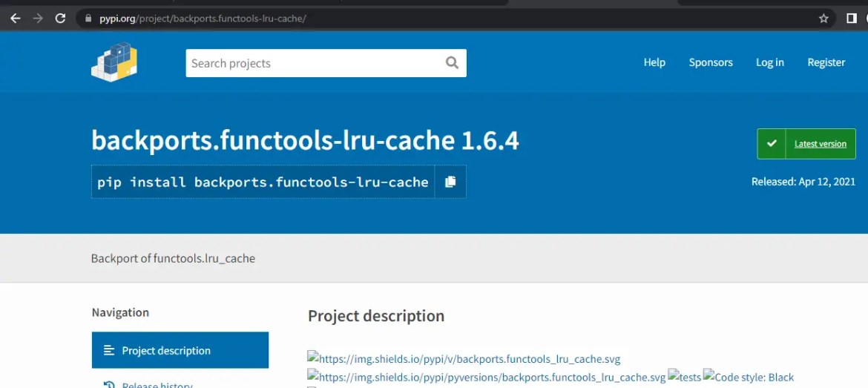Open the Log in page

[770, 62]
